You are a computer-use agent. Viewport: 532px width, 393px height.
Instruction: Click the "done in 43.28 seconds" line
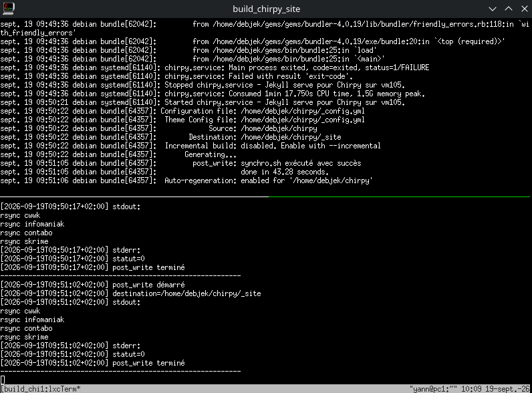(x=285, y=172)
